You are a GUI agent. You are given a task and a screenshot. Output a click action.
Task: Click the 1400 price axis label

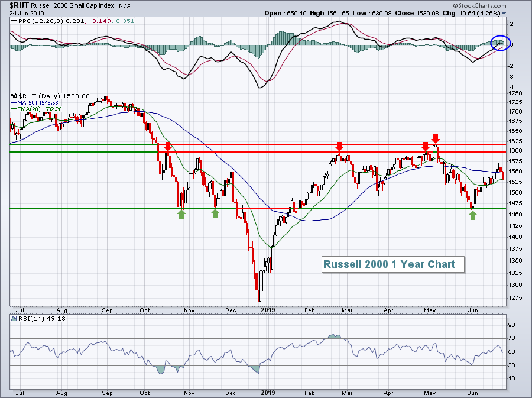[x=515, y=237]
